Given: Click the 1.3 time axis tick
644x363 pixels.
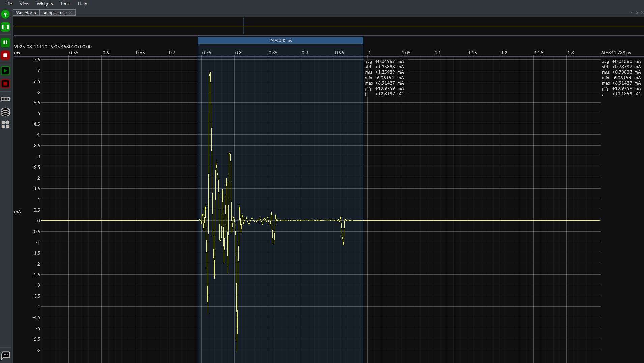Looking at the screenshot, I should 570,53.
